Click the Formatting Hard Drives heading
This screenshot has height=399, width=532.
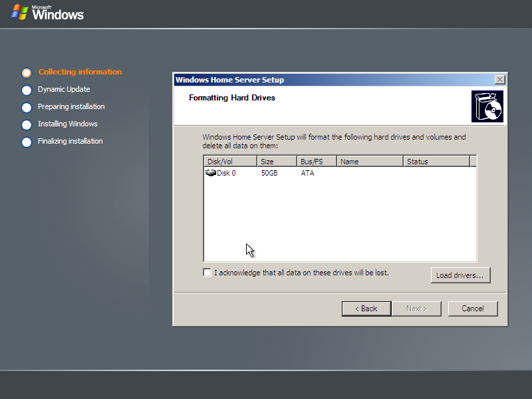coord(232,98)
